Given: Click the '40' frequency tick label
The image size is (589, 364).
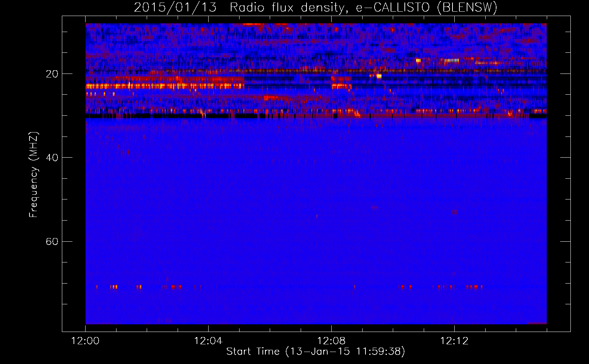Looking at the screenshot, I should 52,158.
